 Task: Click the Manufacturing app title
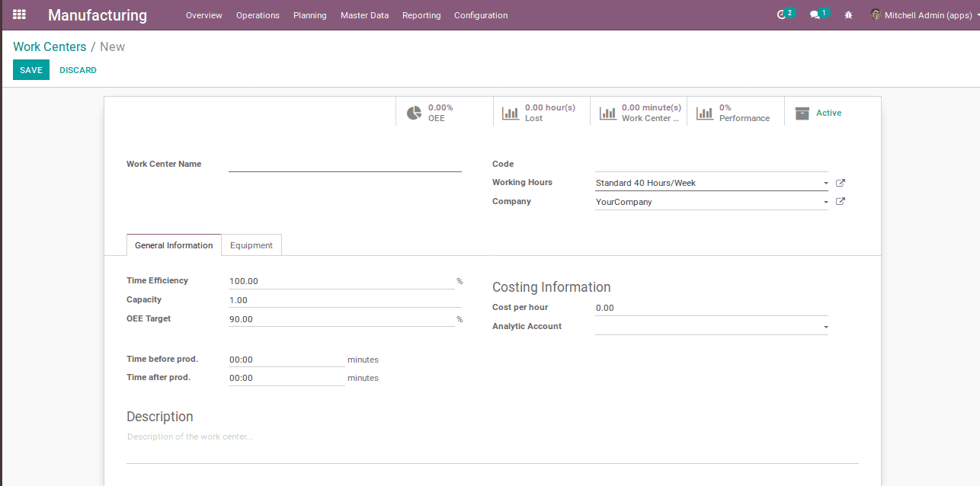tap(98, 15)
